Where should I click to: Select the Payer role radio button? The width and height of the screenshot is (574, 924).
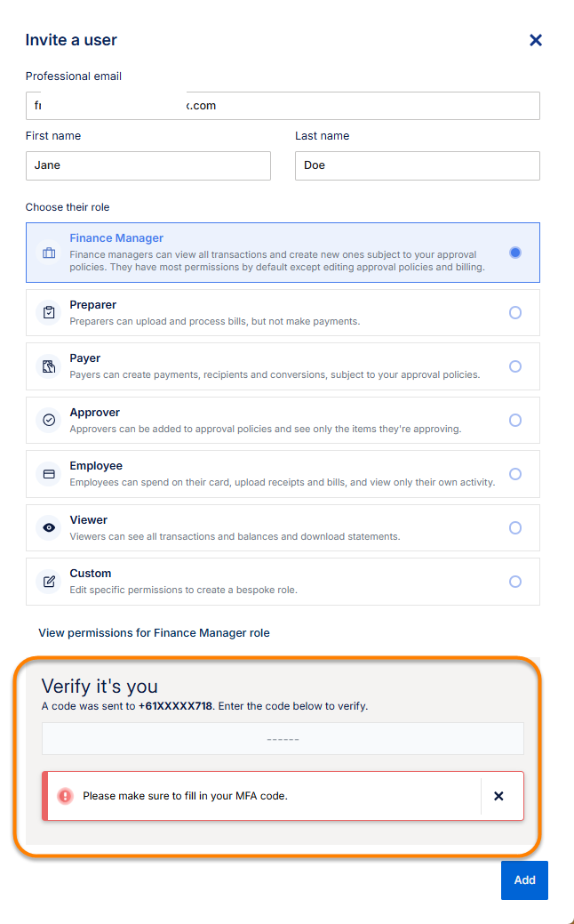coord(515,366)
